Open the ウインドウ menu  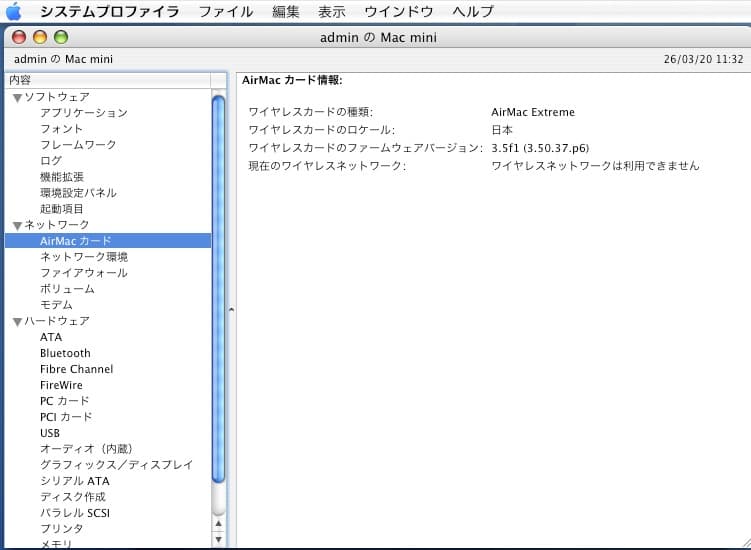(x=398, y=11)
